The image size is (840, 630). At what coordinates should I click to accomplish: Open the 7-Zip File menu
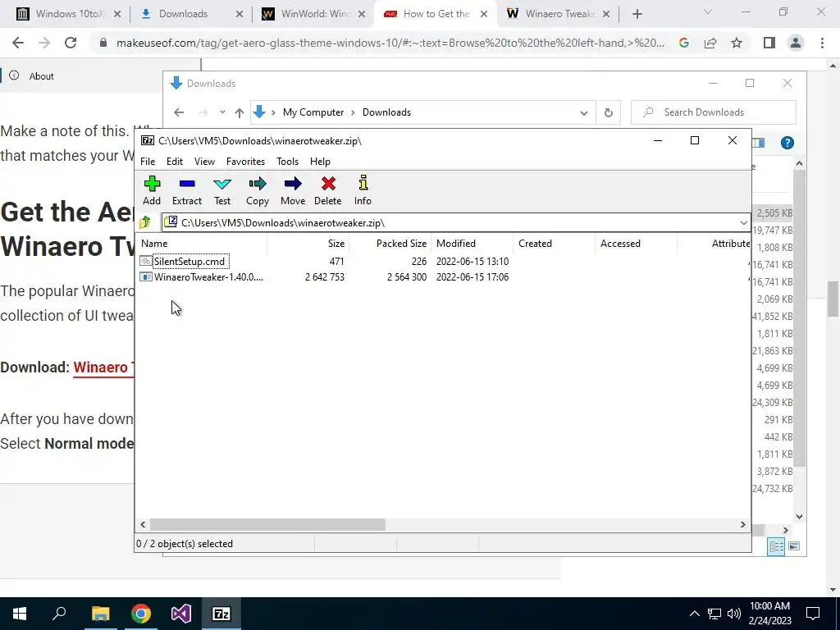click(148, 162)
